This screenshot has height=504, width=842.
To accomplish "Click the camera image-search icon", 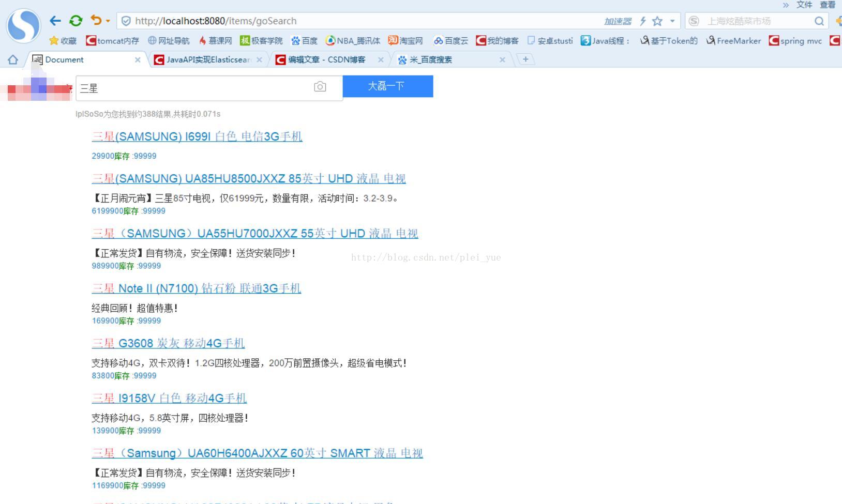I will 320,87.
